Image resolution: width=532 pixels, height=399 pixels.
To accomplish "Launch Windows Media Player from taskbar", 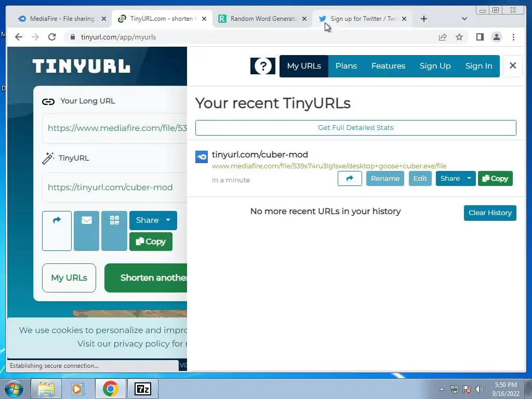I will coord(77,389).
